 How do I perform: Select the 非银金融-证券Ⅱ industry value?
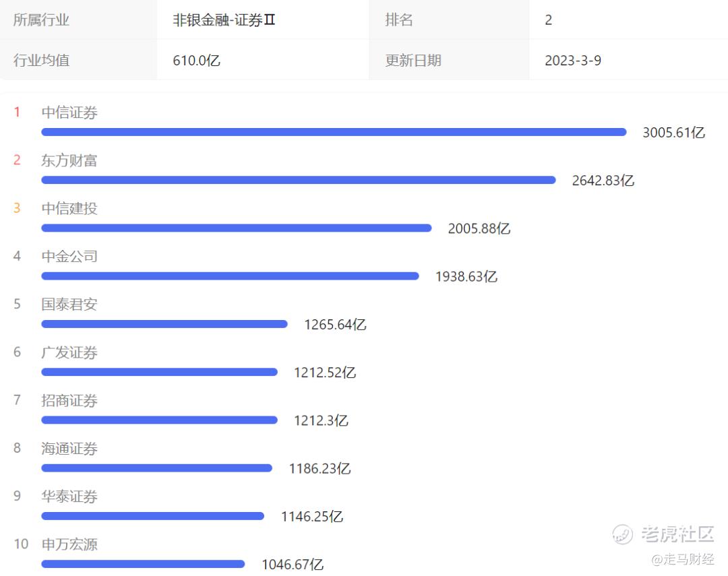(224, 20)
